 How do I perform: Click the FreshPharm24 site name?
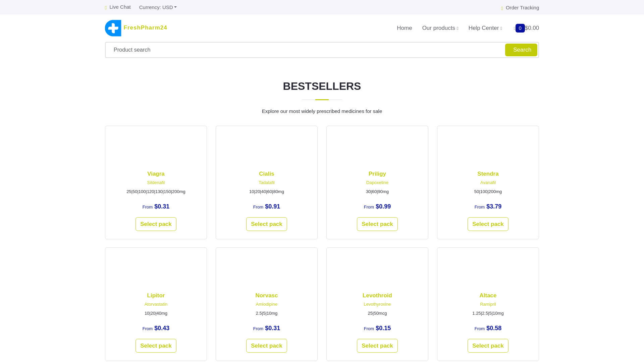(x=145, y=28)
